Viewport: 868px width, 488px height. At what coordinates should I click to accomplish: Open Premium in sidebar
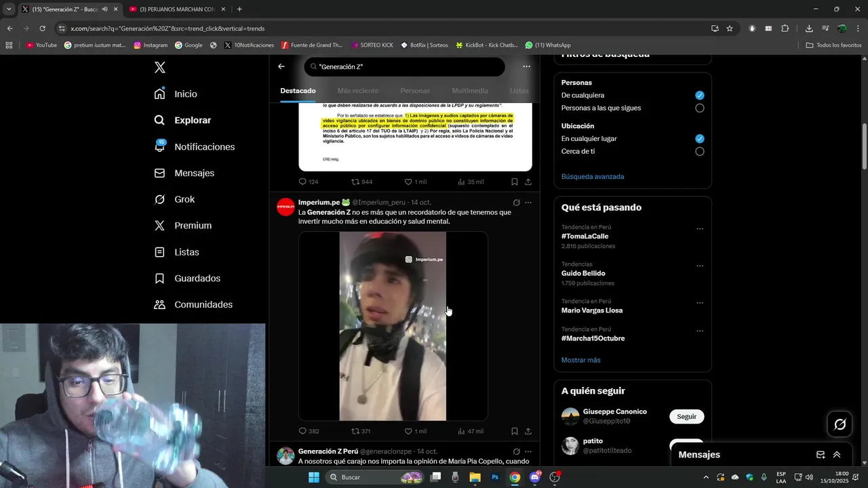[x=182, y=225]
